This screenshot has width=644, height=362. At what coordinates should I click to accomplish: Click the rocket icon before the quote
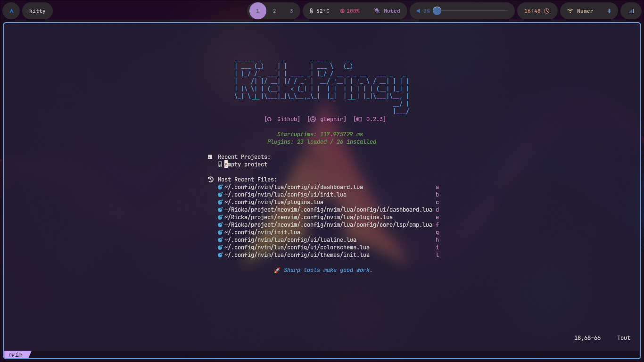coord(277,270)
